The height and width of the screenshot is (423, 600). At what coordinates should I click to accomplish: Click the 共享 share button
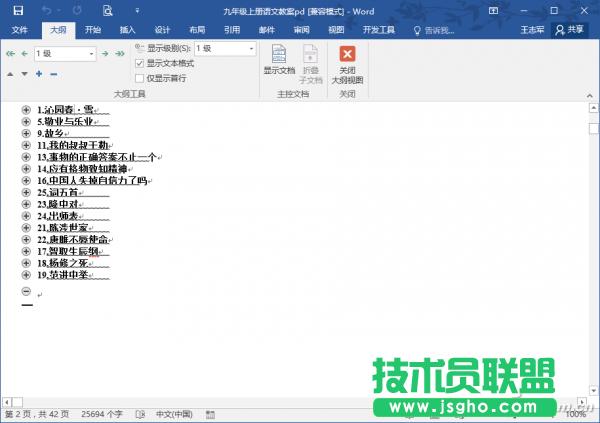click(x=570, y=30)
